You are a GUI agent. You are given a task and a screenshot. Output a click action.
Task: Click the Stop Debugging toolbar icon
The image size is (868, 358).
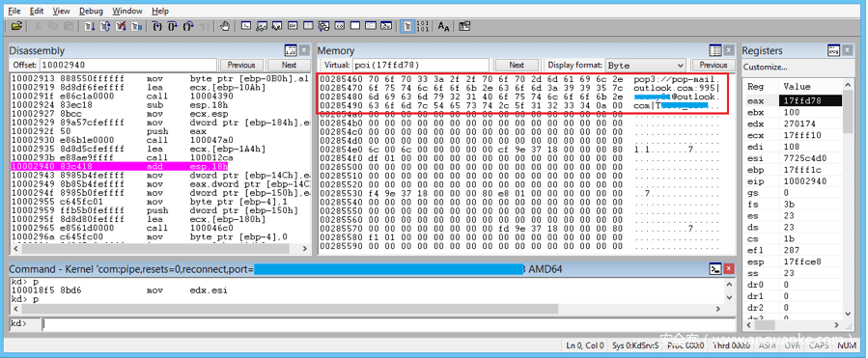pyautogui.click(x=121, y=26)
